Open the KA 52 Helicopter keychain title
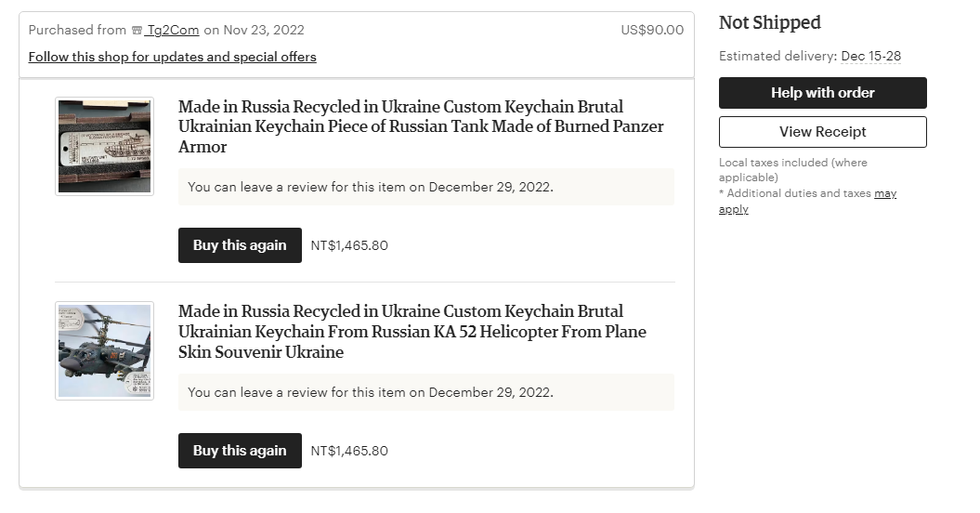This screenshot has height=513, width=980. click(x=412, y=332)
